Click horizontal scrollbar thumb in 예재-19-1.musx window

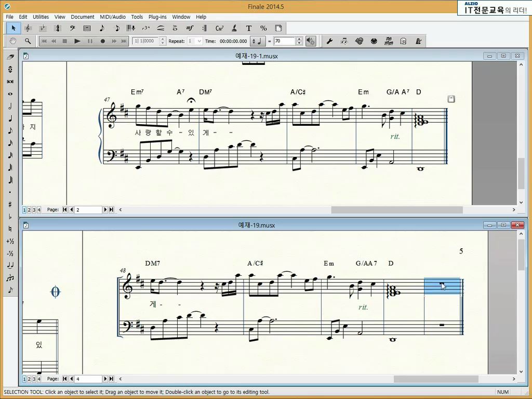(397, 210)
